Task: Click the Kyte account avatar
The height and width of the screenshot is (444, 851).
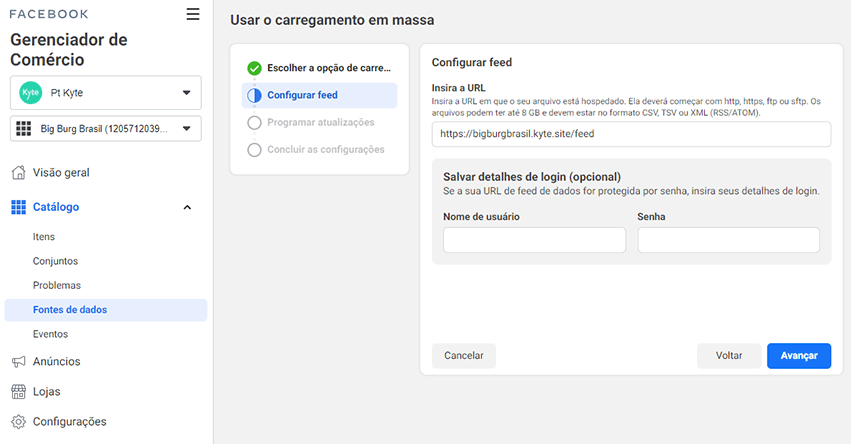Action: pyautogui.click(x=30, y=93)
